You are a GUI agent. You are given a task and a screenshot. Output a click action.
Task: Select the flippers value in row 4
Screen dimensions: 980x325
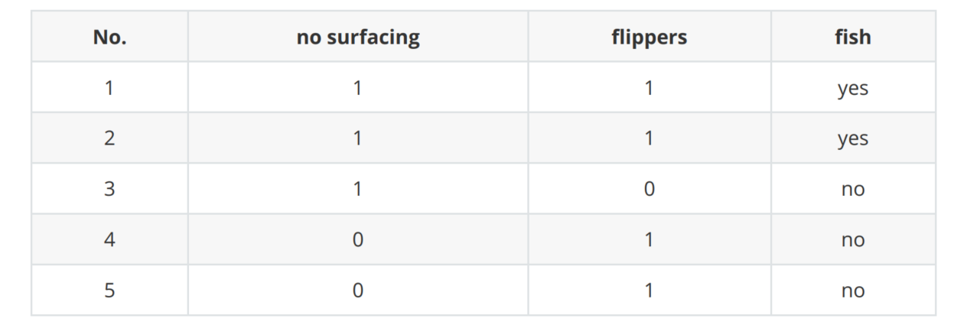click(x=649, y=240)
